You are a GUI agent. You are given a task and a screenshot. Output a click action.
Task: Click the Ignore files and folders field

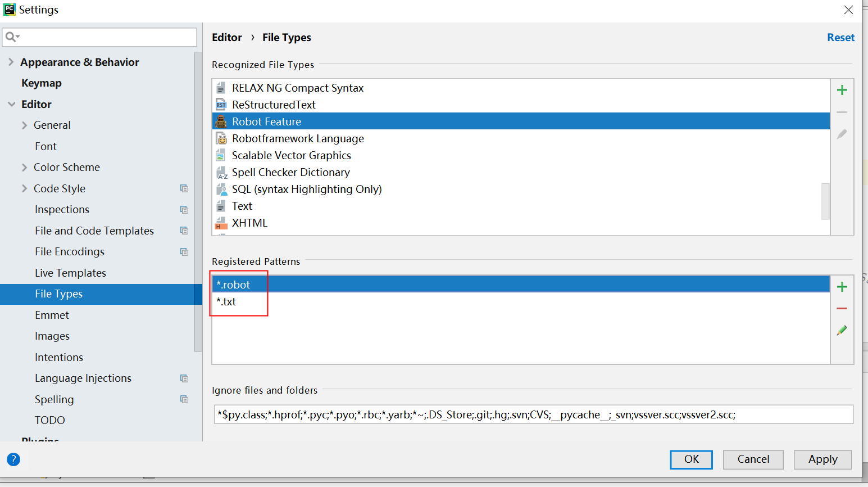pos(533,414)
